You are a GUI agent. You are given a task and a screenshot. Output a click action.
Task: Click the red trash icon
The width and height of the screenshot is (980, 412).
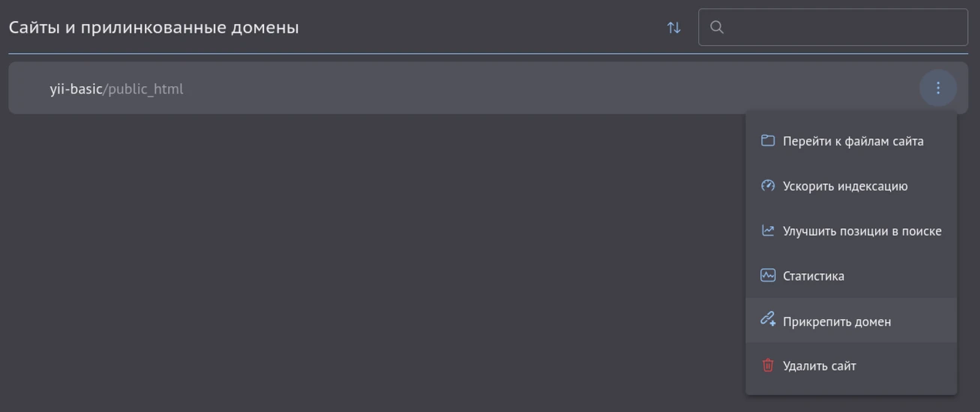point(767,366)
